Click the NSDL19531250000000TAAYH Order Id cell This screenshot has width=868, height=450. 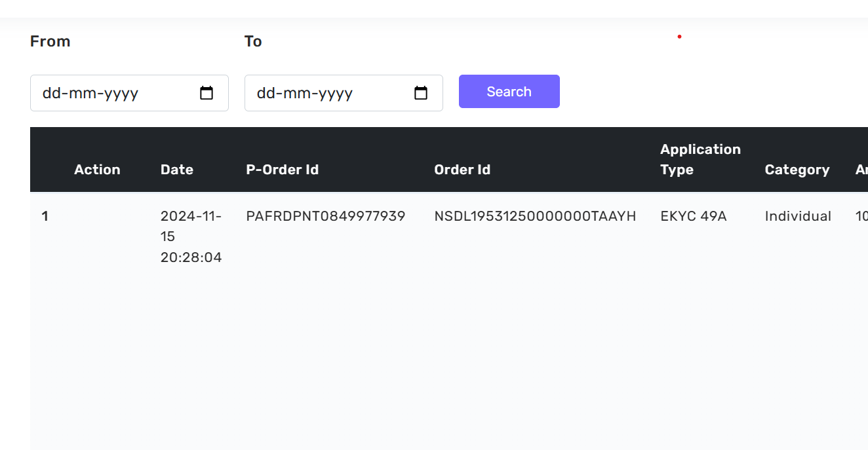click(x=535, y=216)
